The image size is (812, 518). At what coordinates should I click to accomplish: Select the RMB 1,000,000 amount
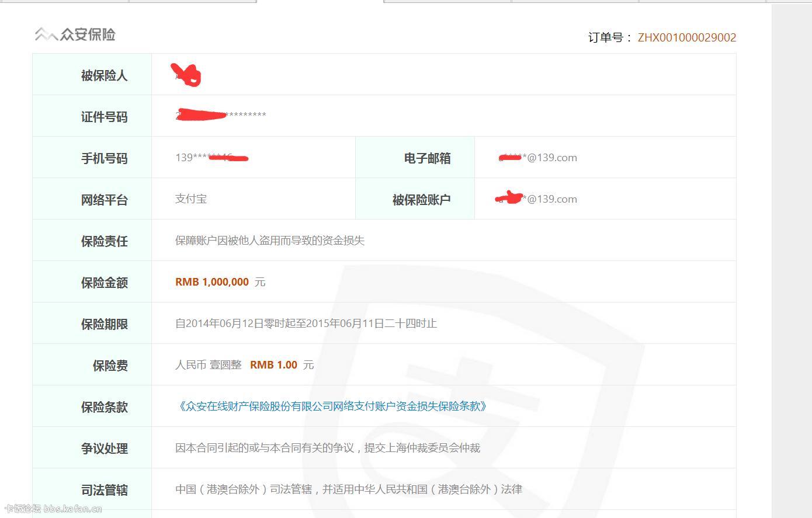tap(212, 282)
